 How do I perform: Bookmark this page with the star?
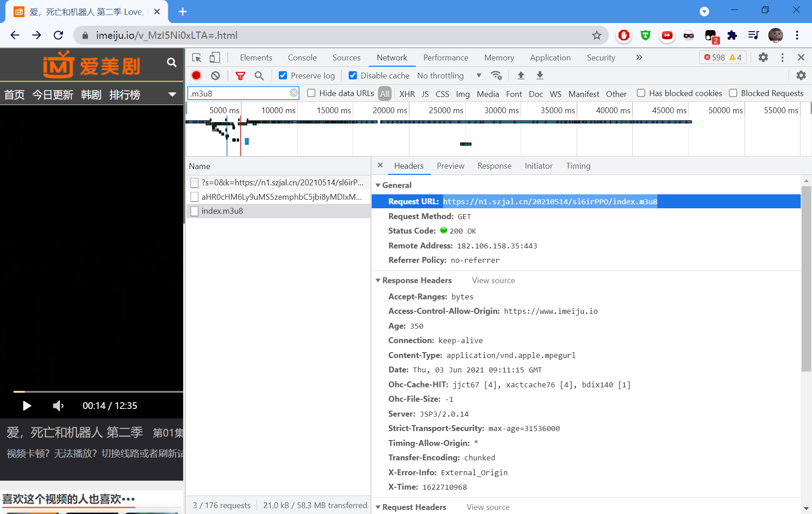(596, 35)
